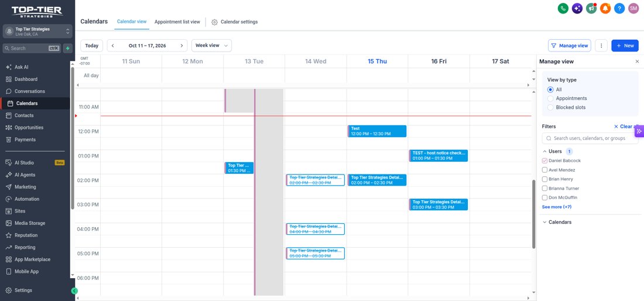Click the search users, calendars, or groups field
644x301 pixels.
pyautogui.click(x=590, y=138)
